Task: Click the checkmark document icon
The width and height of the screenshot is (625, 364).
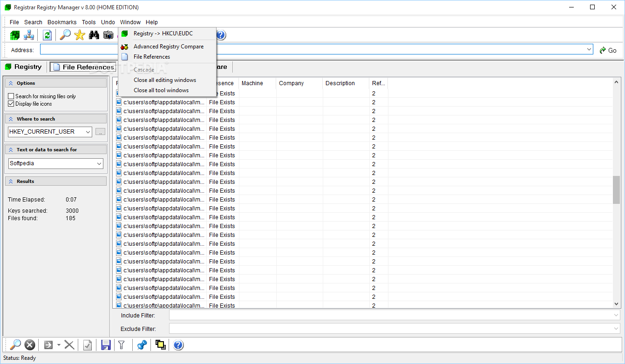Action: click(87, 345)
